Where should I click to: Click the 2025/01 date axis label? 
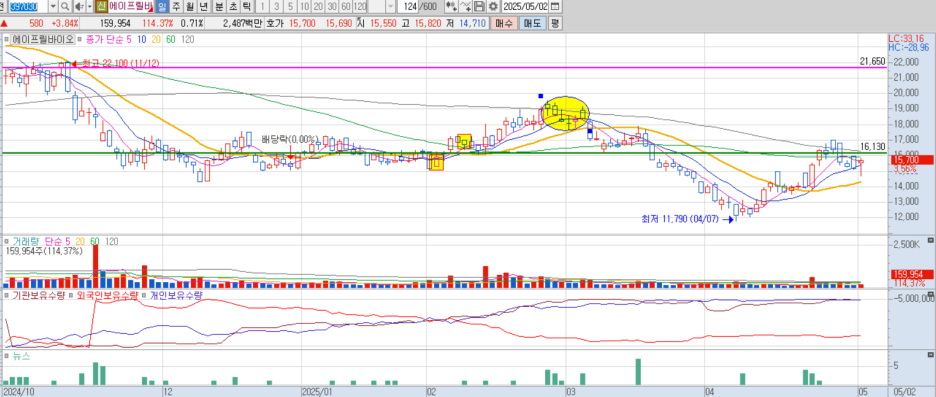pyautogui.click(x=316, y=392)
